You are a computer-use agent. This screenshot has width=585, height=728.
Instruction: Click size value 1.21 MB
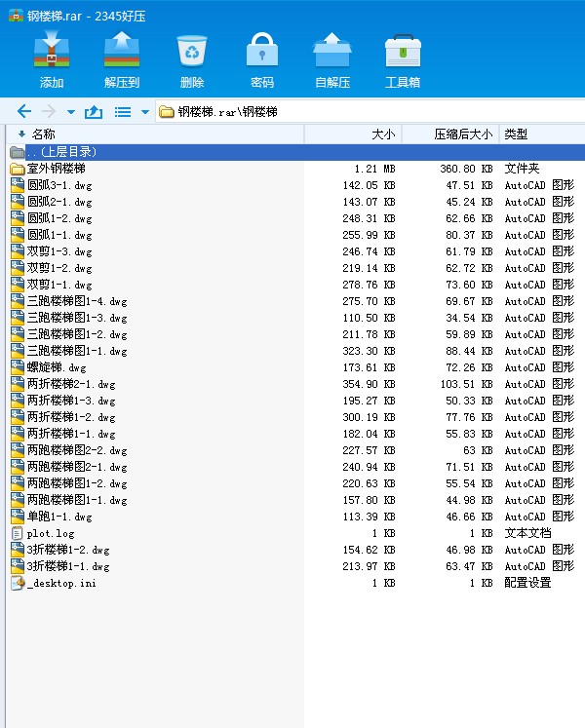coord(374,169)
